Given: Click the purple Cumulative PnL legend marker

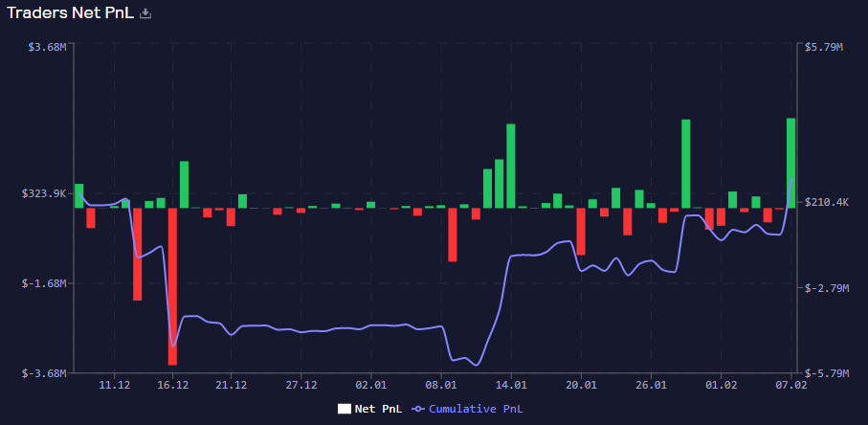Looking at the screenshot, I should pyautogui.click(x=418, y=409).
